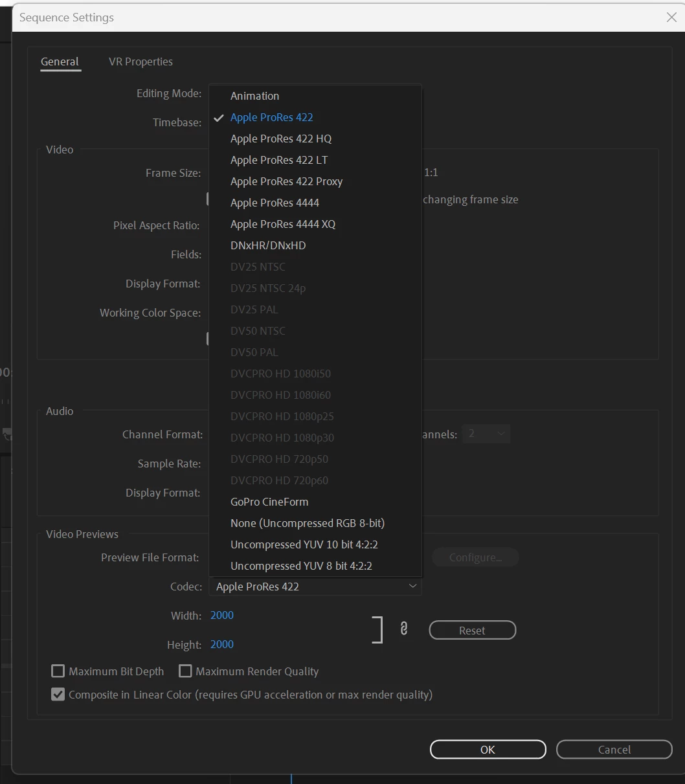Uncheck Composite in Linear Color
This screenshot has width=685, height=784.
pos(58,695)
